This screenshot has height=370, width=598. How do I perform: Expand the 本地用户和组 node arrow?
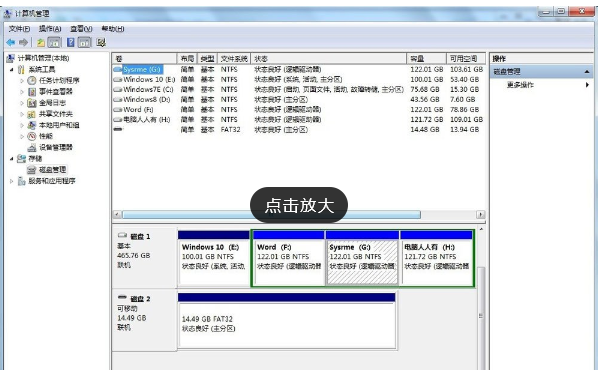pyautogui.click(x=22, y=125)
